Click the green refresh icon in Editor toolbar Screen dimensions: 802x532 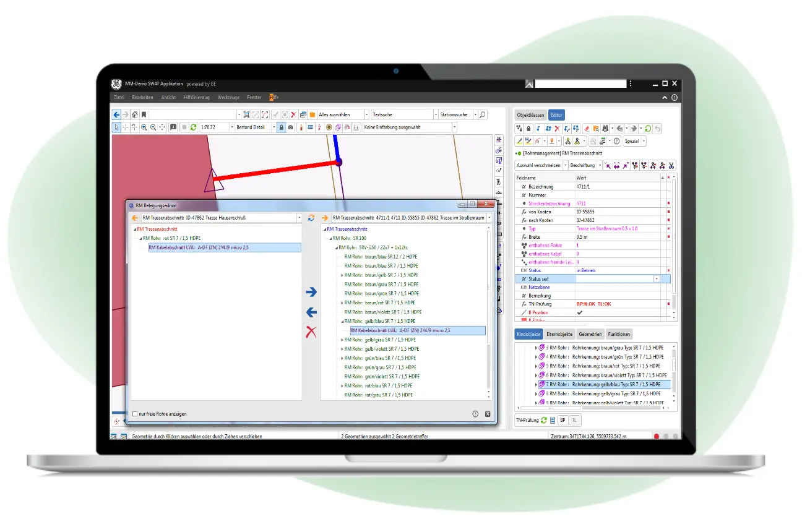tap(647, 129)
